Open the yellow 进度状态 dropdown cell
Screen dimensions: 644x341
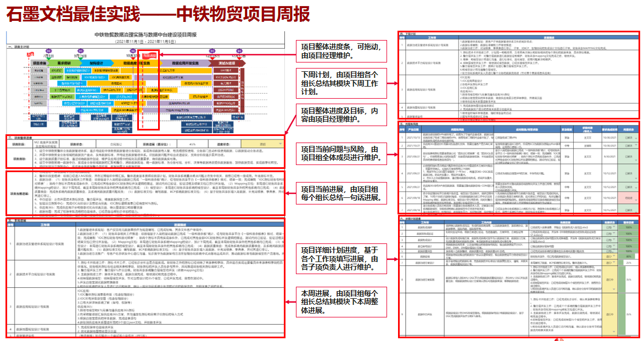pyautogui.click(x=262, y=144)
